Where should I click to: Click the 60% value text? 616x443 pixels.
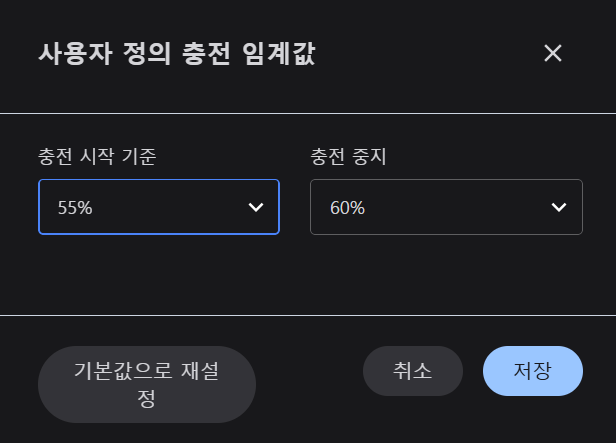[347, 208]
